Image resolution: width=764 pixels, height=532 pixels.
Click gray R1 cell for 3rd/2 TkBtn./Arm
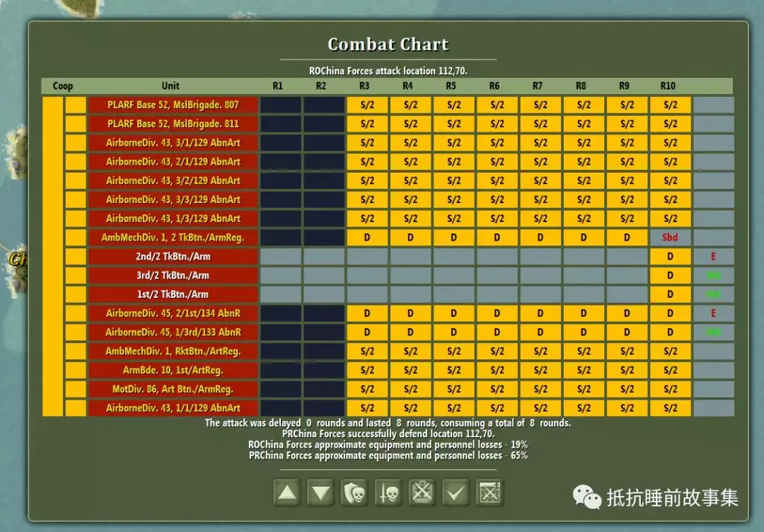[281, 276]
